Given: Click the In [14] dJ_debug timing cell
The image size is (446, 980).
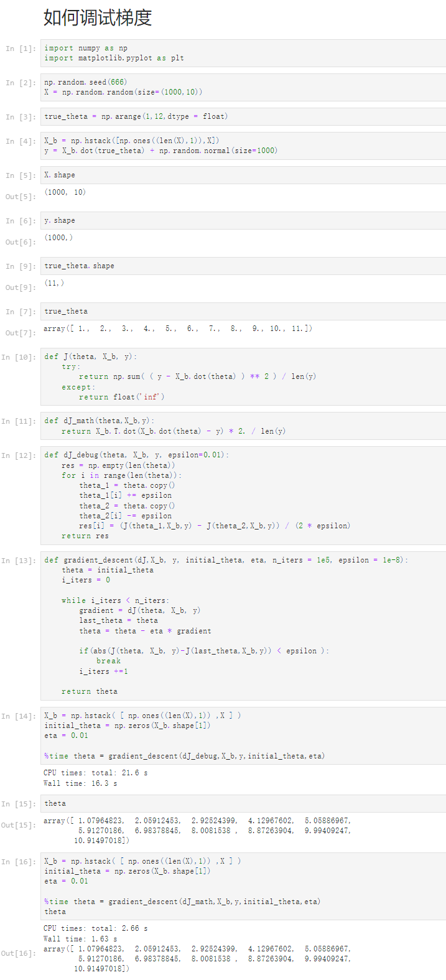Looking at the screenshot, I should click(243, 735).
